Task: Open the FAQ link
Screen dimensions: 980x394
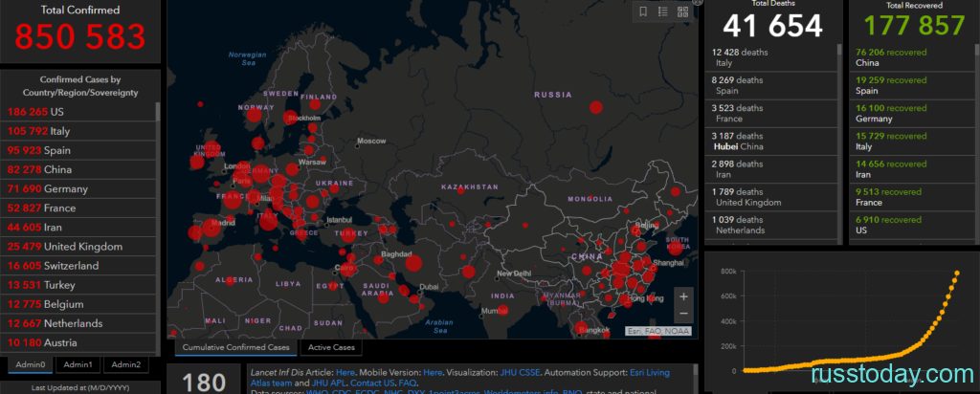Action: (407, 383)
